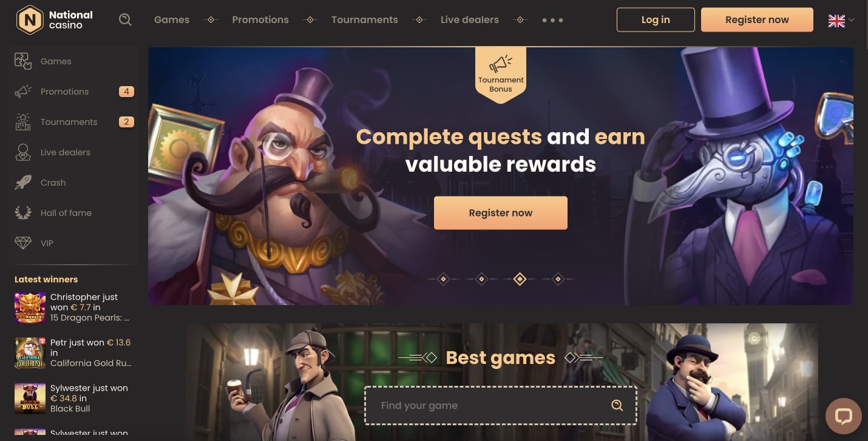Open Hall of fame laurel icon

tap(23, 213)
